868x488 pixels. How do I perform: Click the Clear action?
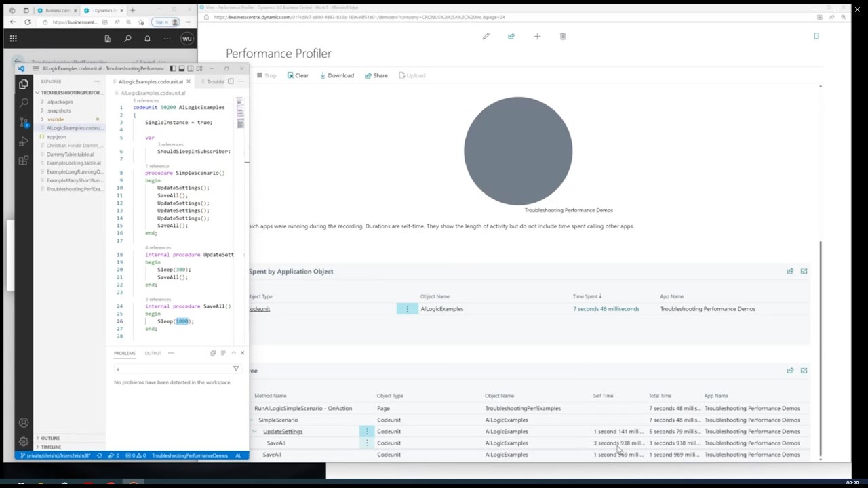coord(298,75)
